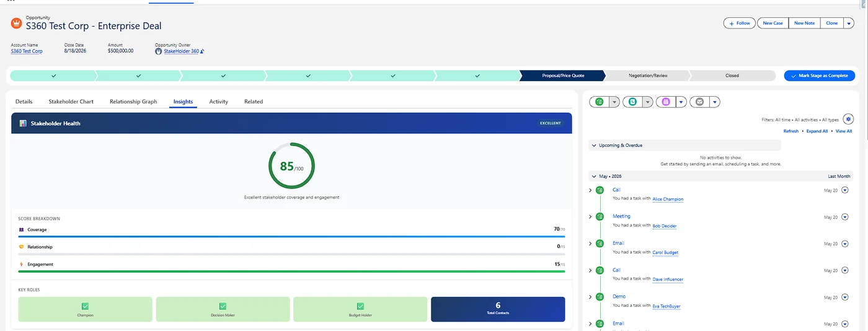Click the Relationship handshake icon
The height and width of the screenshot is (331, 868).
coord(21,247)
